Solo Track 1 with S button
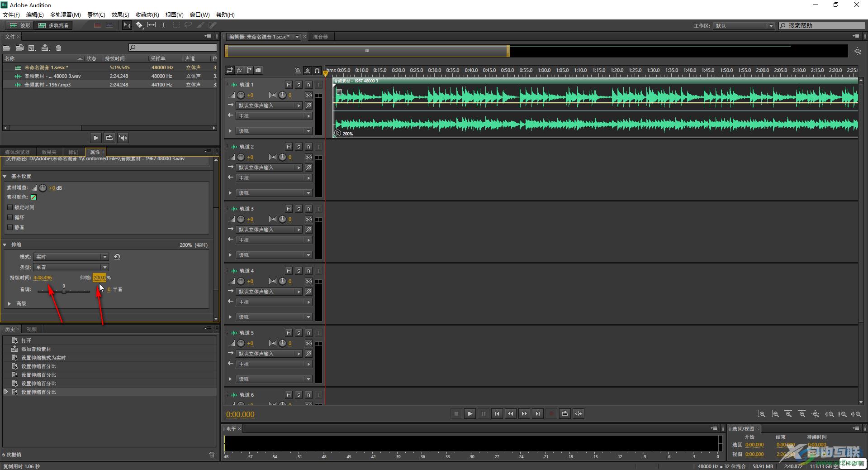 click(299, 85)
